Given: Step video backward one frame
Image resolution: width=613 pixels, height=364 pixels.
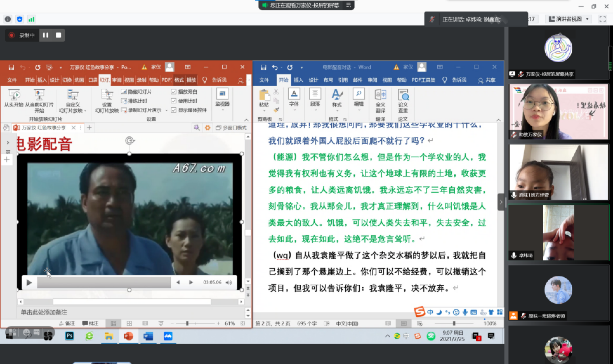Looking at the screenshot, I should coord(178,282).
